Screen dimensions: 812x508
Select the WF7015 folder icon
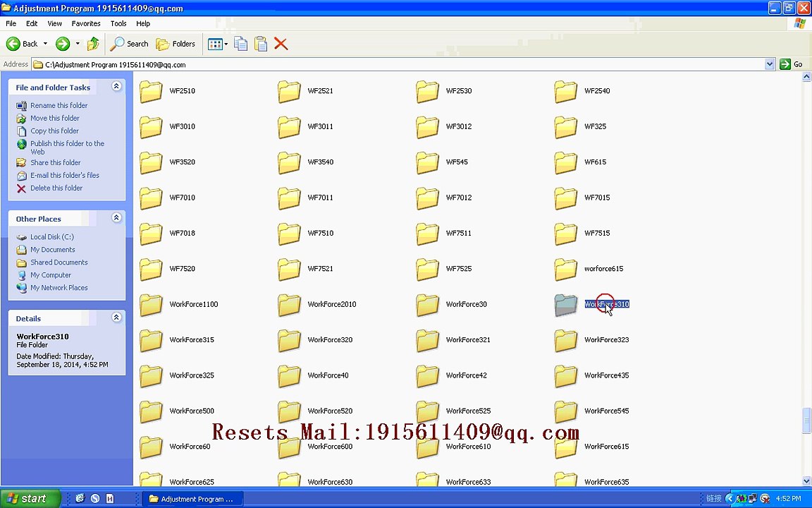pyautogui.click(x=565, y=198)
